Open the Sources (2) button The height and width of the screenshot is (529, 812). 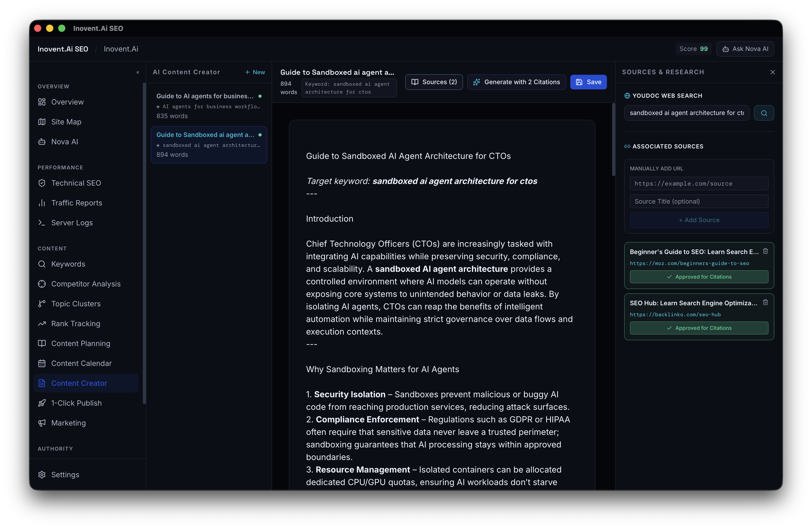coord(434,82)
